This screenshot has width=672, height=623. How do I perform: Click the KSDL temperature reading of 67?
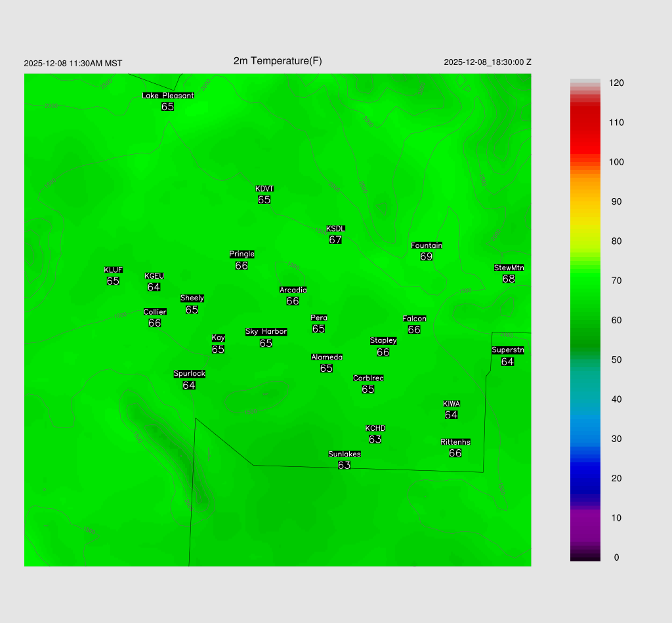(335, 240)
